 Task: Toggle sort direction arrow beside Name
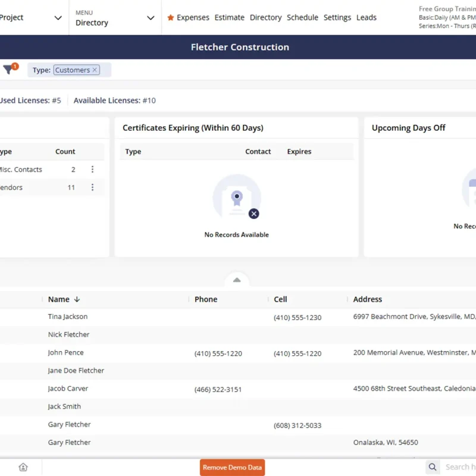coord(77,299)
